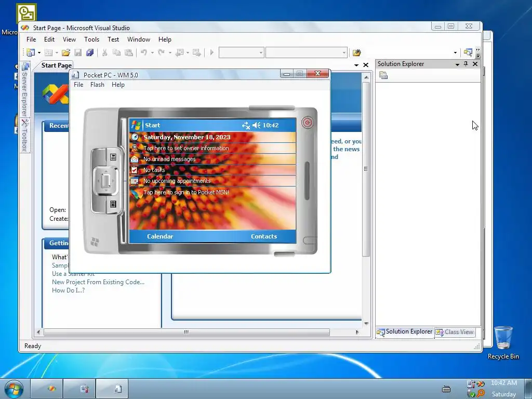This screenshot has width=532, height=399.
Task: Close the Start Page document tab
Action: coord(366,65)
